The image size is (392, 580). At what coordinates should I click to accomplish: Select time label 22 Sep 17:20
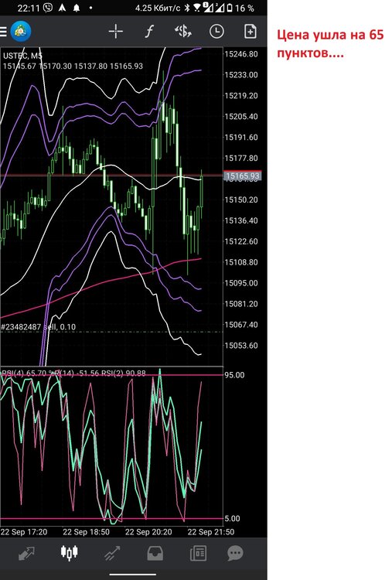click(x=24, y=532)
